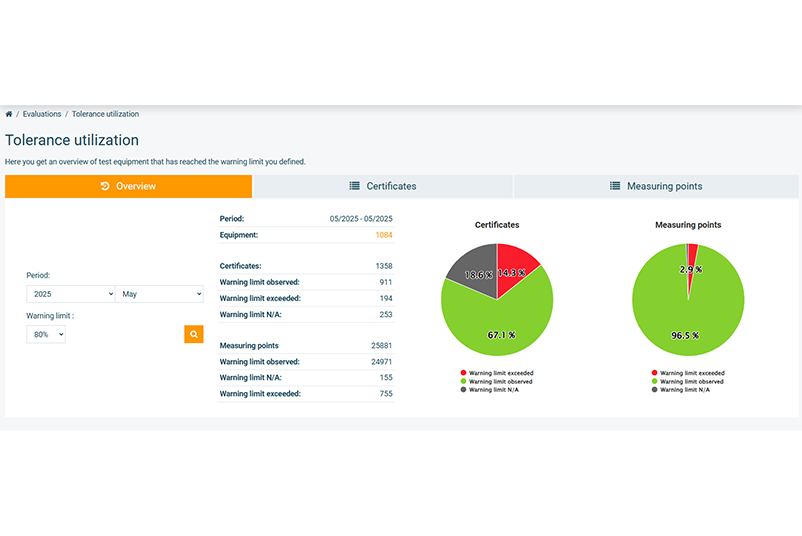
Task: Toggle red 'Warning limit exceeded' legend under Certificates
Action: click(495, 373)
